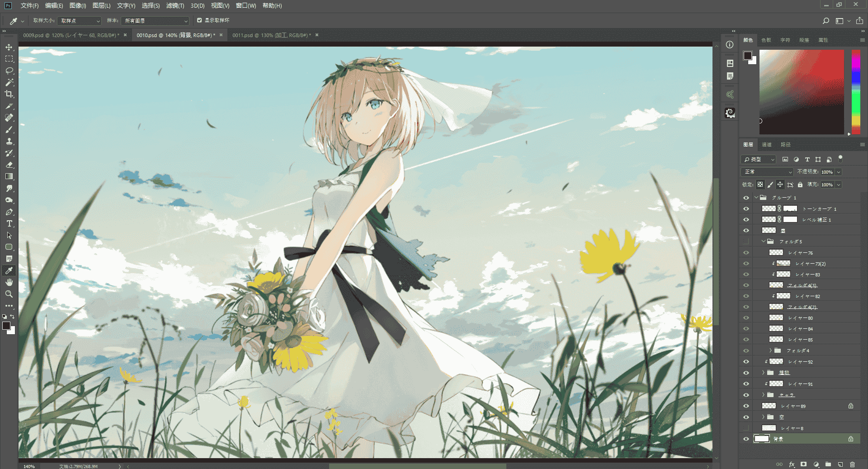
Task: Toggle visibility of トーンカーブ 1 layer
Action: click(x=746, y=208)
